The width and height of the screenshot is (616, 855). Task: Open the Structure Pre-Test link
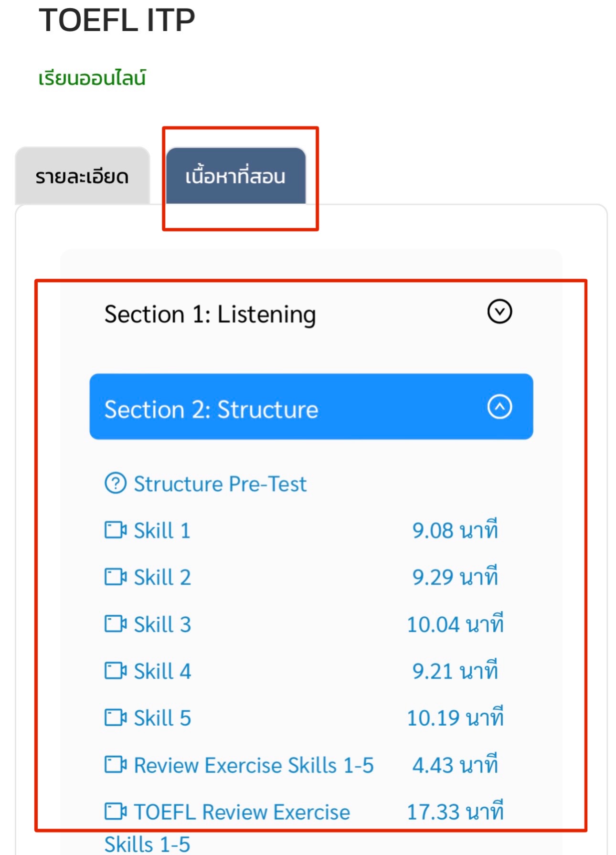click(220, 484)
